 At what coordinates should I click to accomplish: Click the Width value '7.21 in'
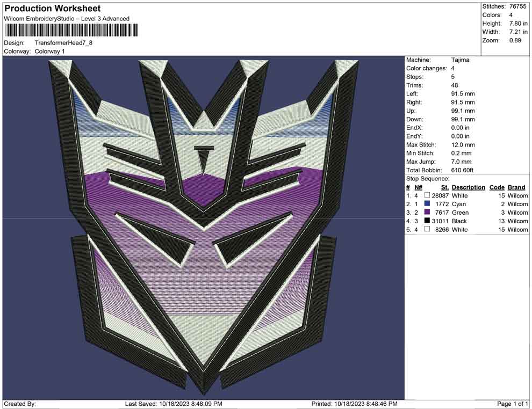pyautogui.click(x=518, y=32)
